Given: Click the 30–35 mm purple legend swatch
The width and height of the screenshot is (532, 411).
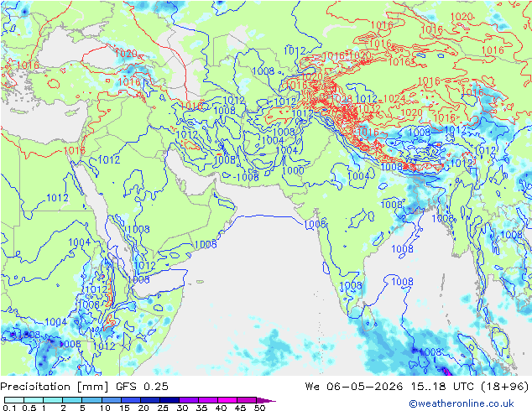Looking at the screenshot, I should 188,400.
